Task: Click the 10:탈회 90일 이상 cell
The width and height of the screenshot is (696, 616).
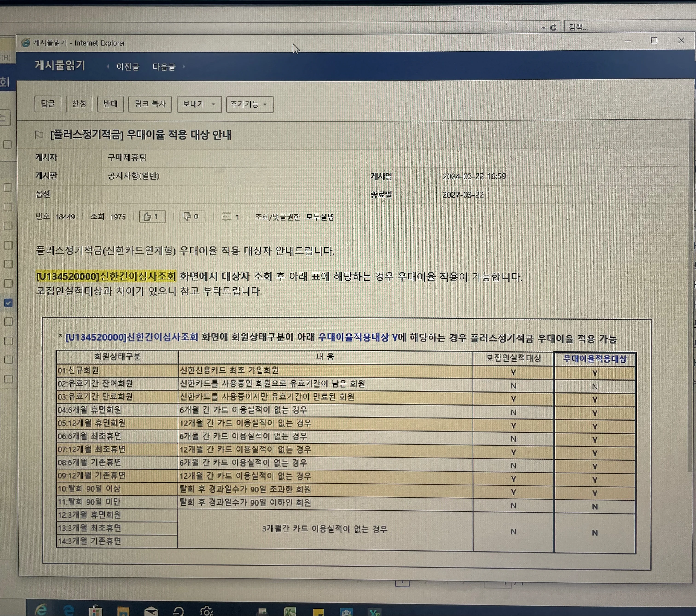Action: (117, 489)
